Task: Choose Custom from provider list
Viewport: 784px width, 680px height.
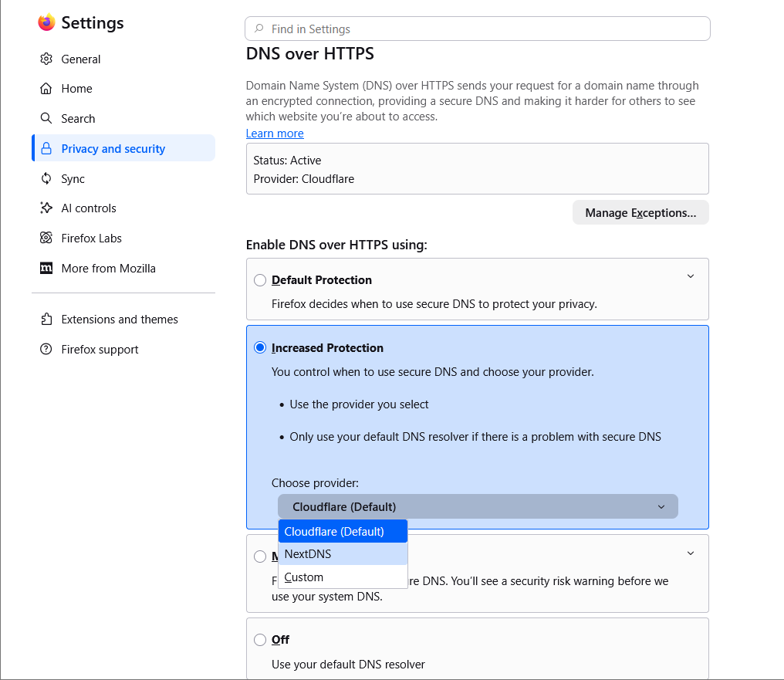Action: pos(343,577)
